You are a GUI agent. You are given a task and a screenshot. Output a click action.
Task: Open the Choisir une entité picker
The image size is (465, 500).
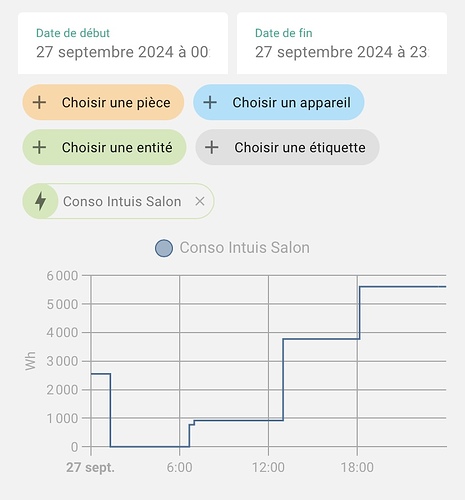point(104,147)
